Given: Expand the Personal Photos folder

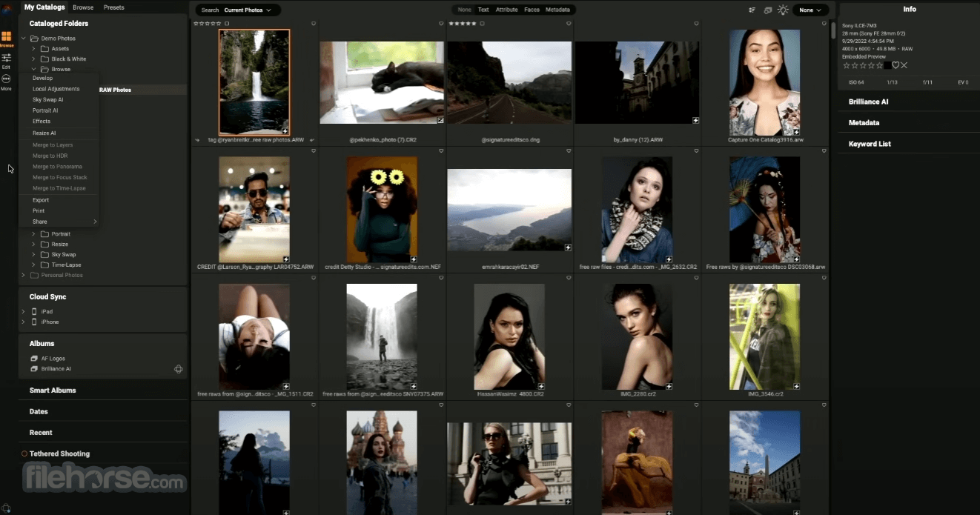Looking at the screenshot, I should [24, 276].
